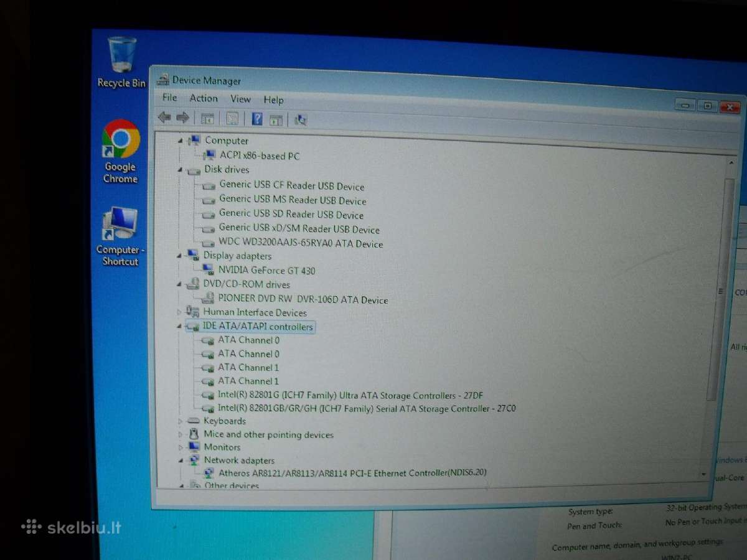
Task: Select the Disk drives category icon
Action: coord(194,170)
